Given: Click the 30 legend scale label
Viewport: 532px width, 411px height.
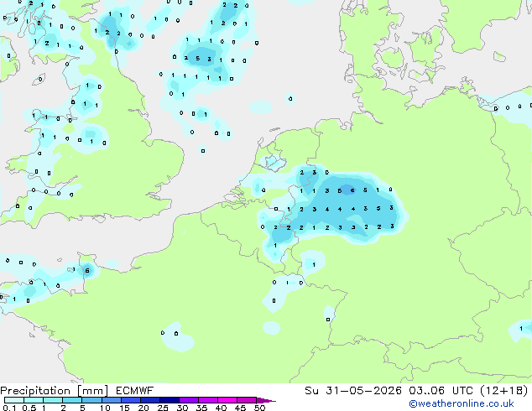Looking at the screenshot, I should pos(182,408).
